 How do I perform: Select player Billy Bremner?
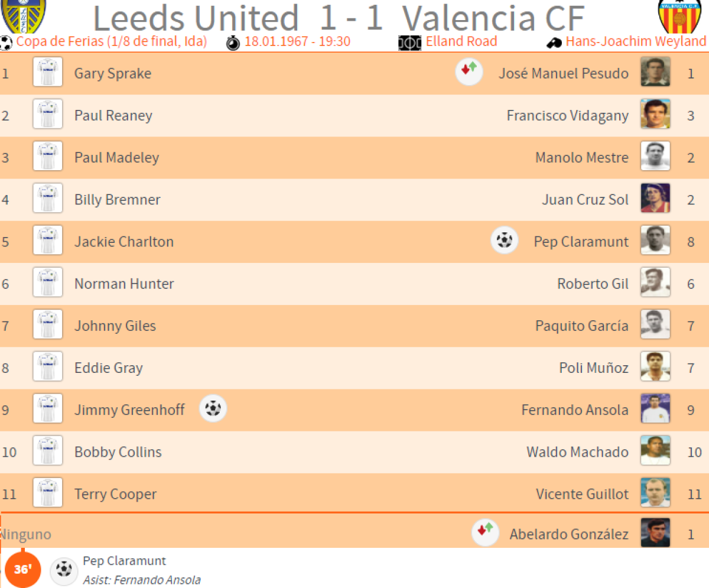pyautogui.click(x=117, y=200)
